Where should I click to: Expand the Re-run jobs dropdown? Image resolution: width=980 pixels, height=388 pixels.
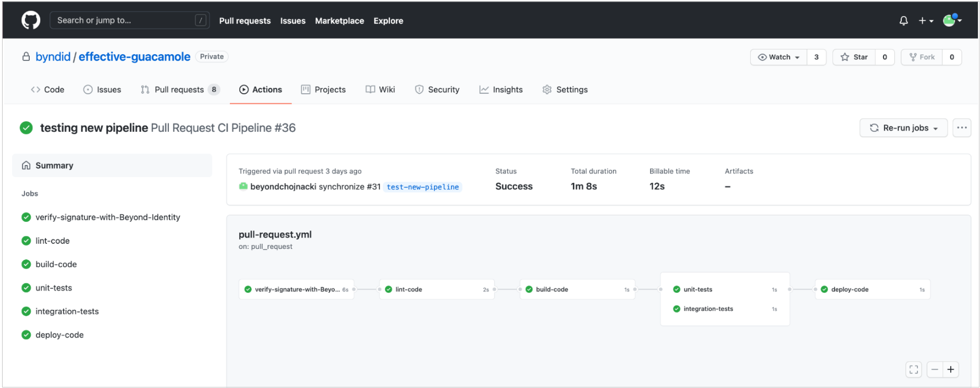tap(903, 128)
